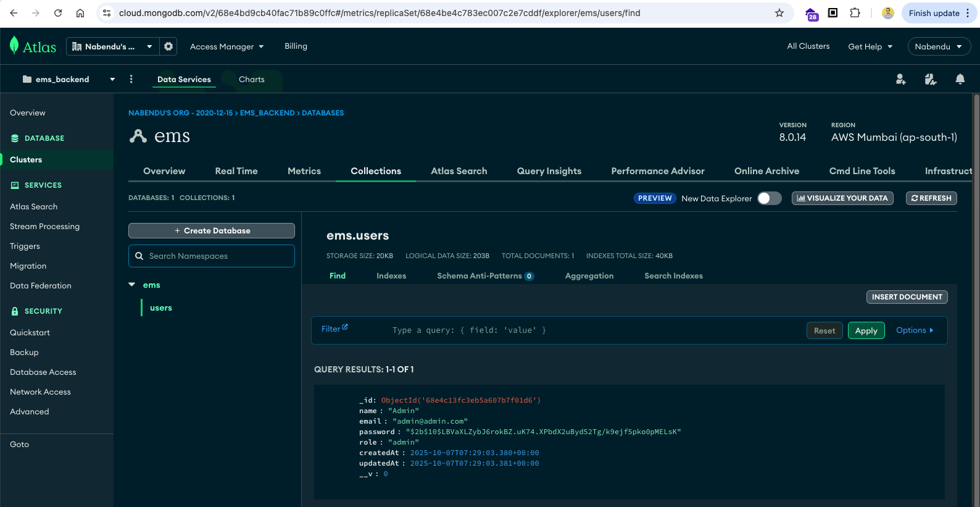This screenshot has width=980, height=507.
Task: Open browser extensions puzzle icon
Action: tap(855, 13)
